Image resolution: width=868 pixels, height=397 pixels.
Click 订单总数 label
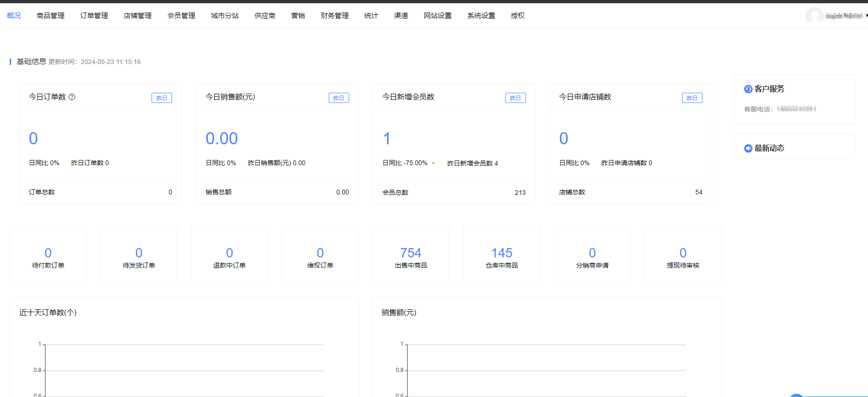coord(42,192)
